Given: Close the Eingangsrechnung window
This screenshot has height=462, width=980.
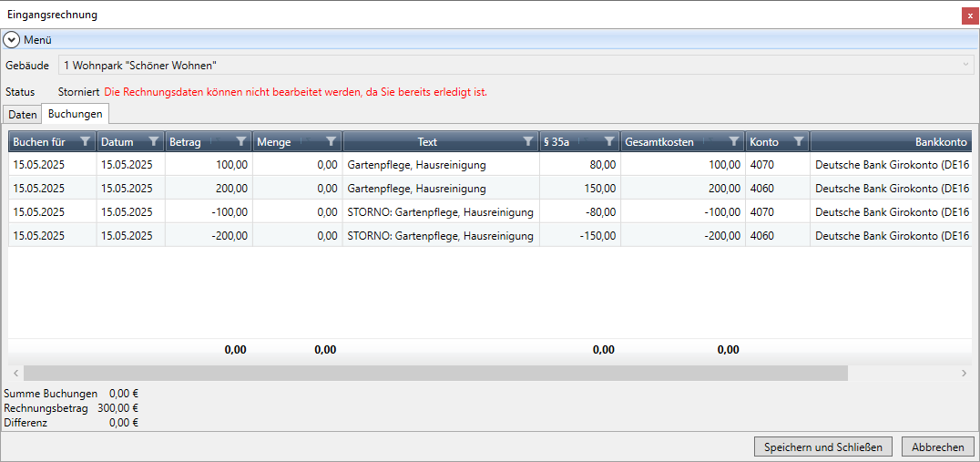Looking at the screenshot, I should (969, 15).
